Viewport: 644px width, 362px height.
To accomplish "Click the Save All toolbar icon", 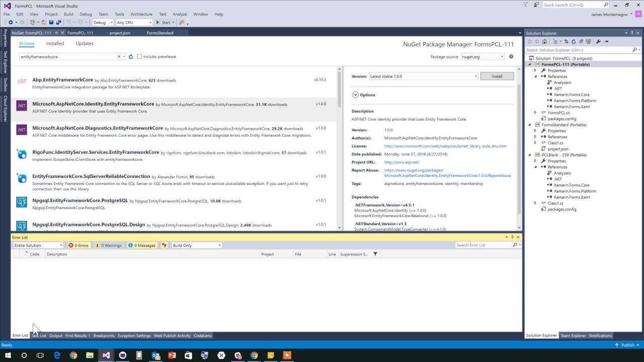I will 58,23.
